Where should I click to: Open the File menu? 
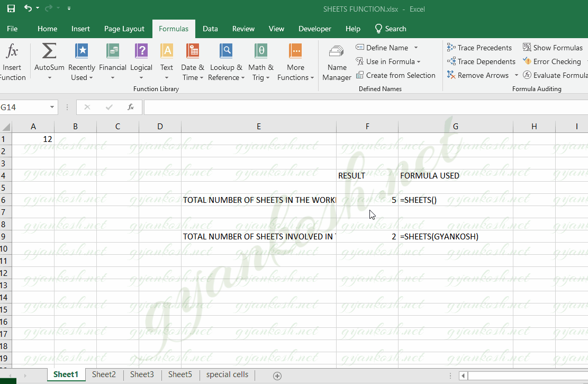tap(12, 29)
